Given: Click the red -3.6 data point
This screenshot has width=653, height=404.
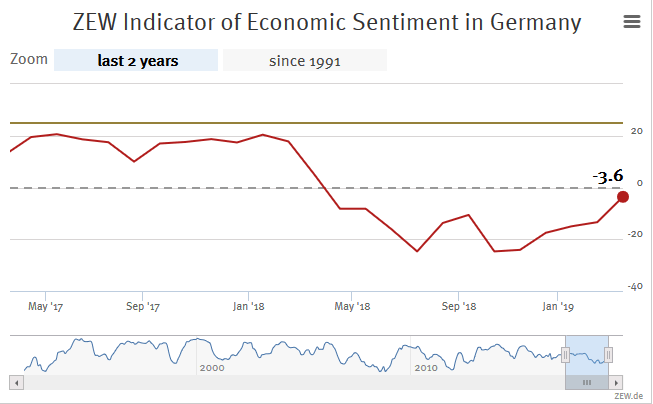Looking at the screenshot, I should [x=623, y=197].
